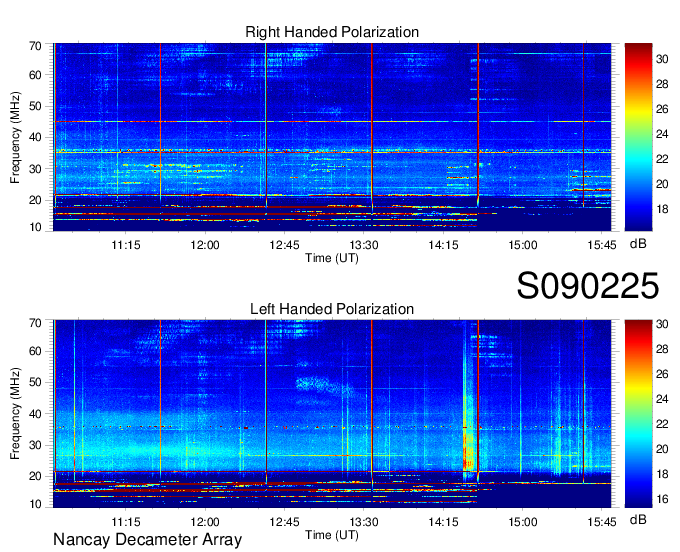The width and height of the screenshot is (680, 552).
Task: Click the 15:00 time tick of the left-handed plot
Action: (523, 522)
